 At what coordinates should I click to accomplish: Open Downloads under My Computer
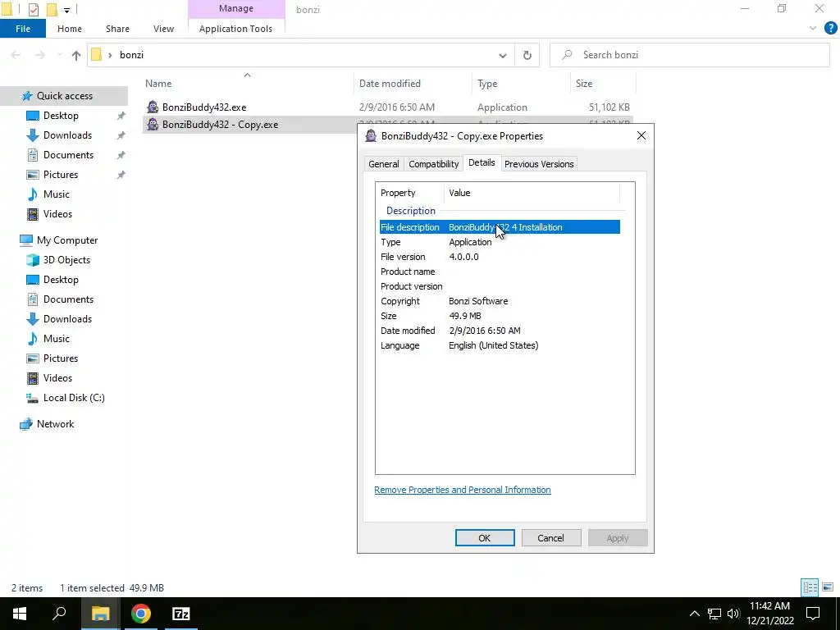[x=67, y=319]
